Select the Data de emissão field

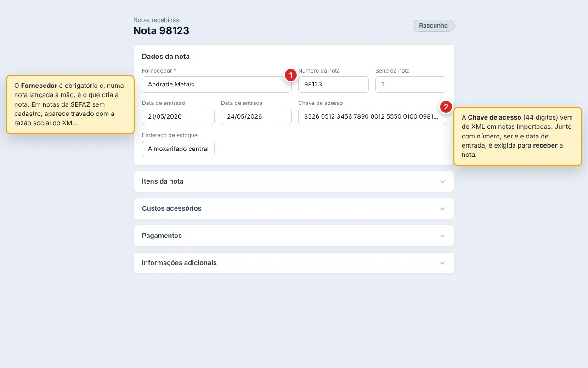[x=178, y=117]
